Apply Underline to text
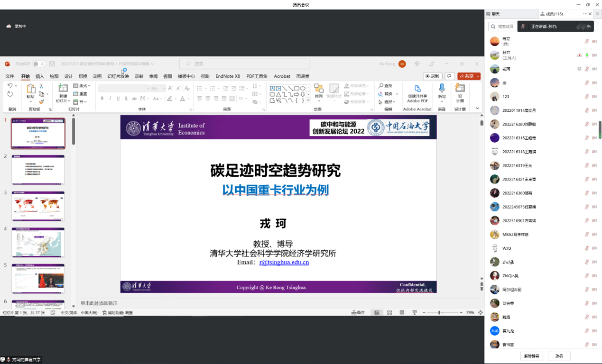602x364 pixels. point(118,98)
